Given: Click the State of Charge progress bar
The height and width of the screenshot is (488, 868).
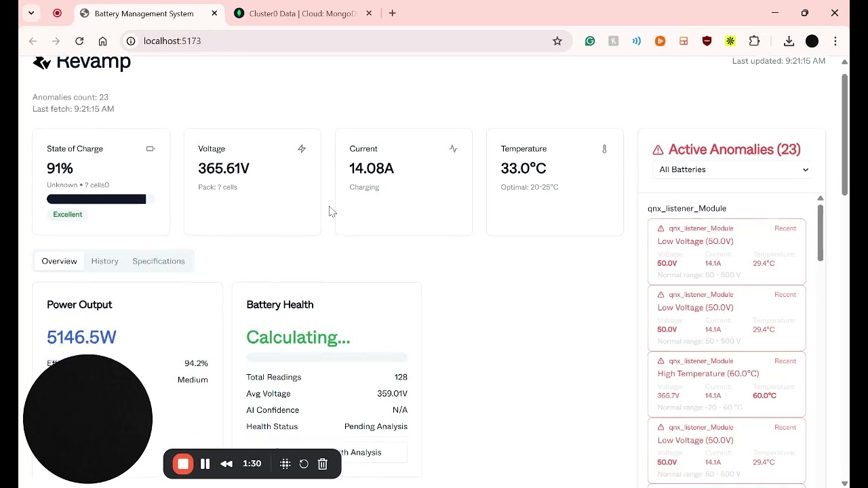Looking at the screenshot, I should tap(101, 199).
